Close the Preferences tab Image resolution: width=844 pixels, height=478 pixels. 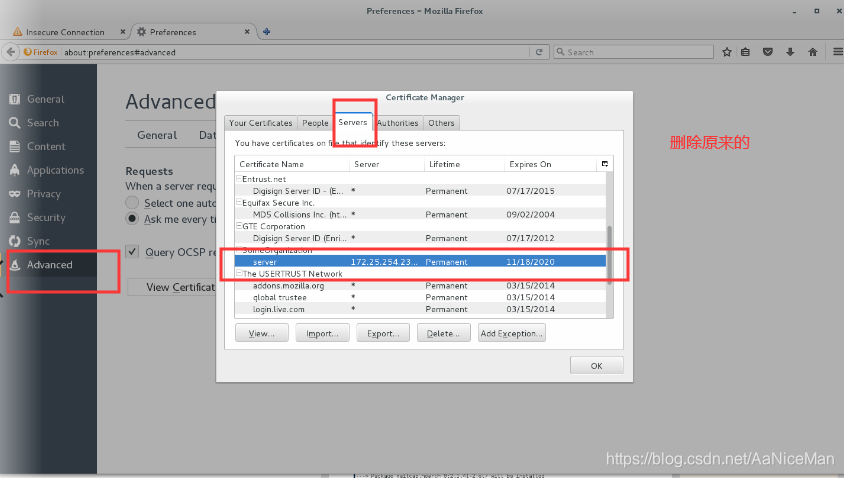tap(247, 32)
